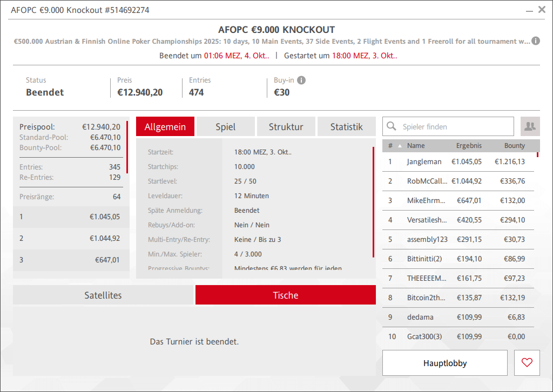
Task: Sort player list by Bounty column
Action: pos(514,146)
